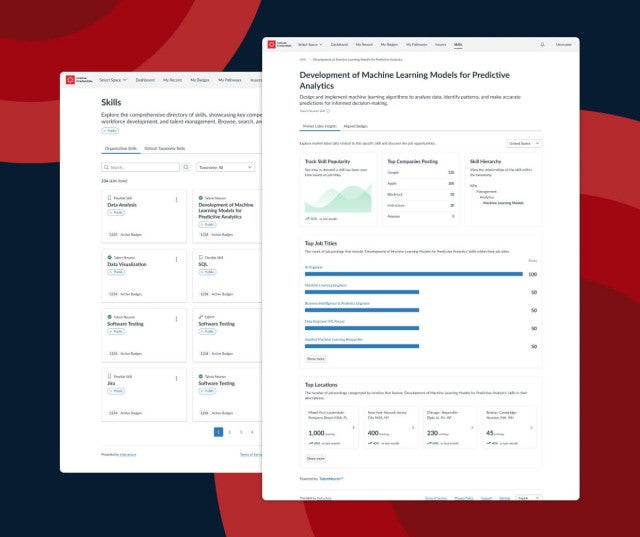Click the arrow on the Miami-Fort Lauderdale location card
Screen dimensions: 640x537
click(353, 427)
